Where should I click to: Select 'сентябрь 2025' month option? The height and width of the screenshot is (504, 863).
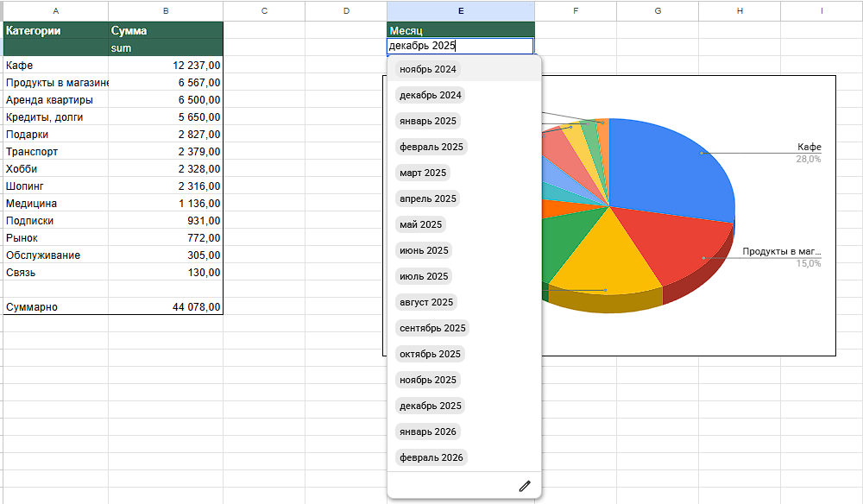[432, 328]
